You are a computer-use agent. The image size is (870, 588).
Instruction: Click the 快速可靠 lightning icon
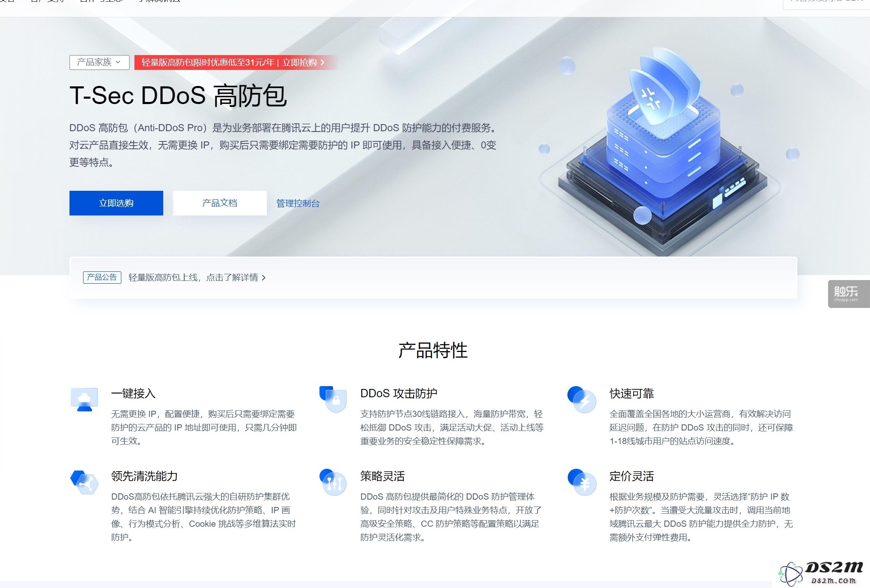pyautogui.click(x=582, y=399)
